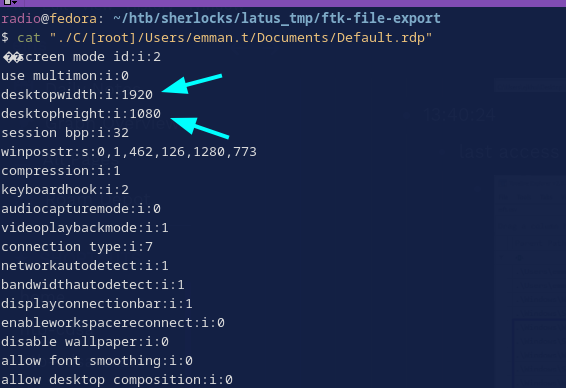Click the winposstr window position line

click(x=129, y=152)
